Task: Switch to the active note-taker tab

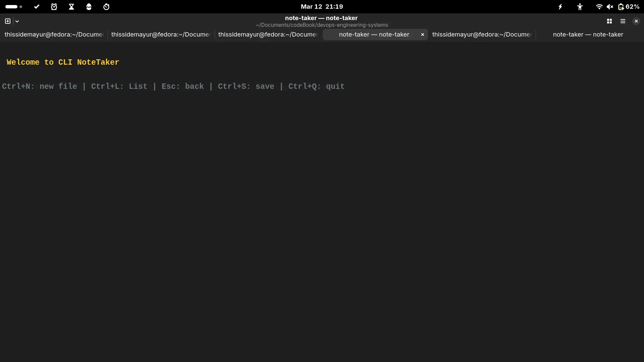Action: [x=373, y=35]
